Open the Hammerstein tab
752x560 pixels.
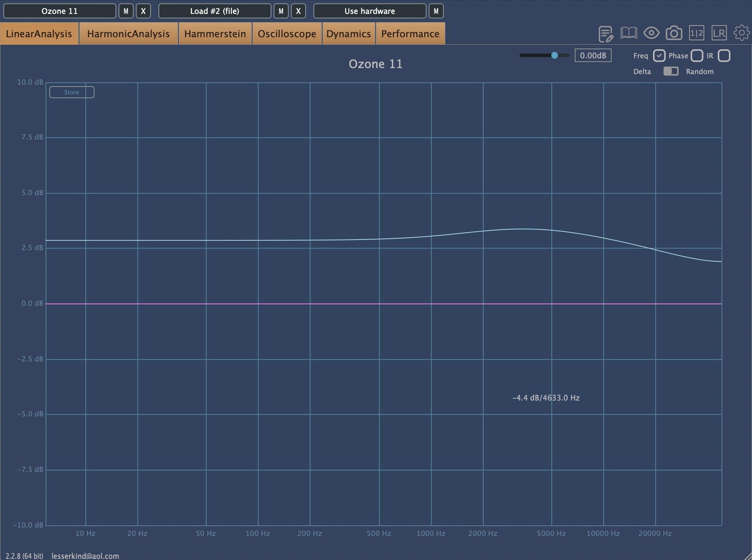(x=215, y=33)
